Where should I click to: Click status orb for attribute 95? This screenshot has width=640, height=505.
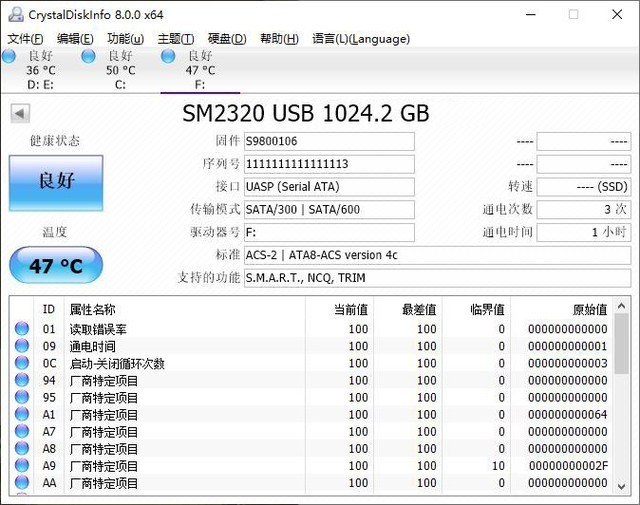[22, 397]
